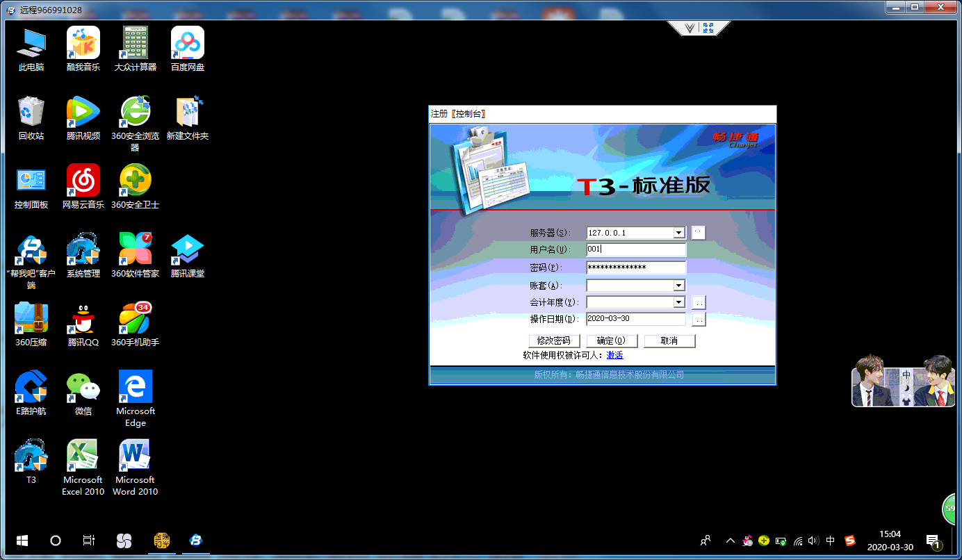Viewport: 962px width, 560px height.
Task: Open QQ penguin tray icon
Action: (x=748, y=541)
